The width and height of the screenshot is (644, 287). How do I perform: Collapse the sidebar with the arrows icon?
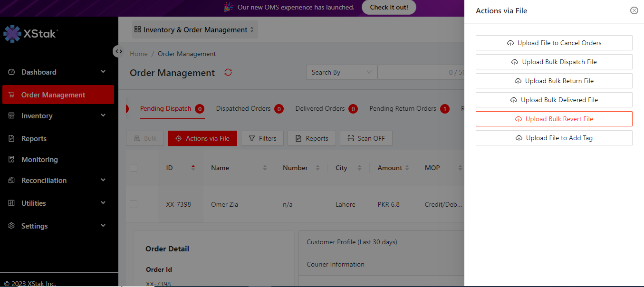(119, 51)
